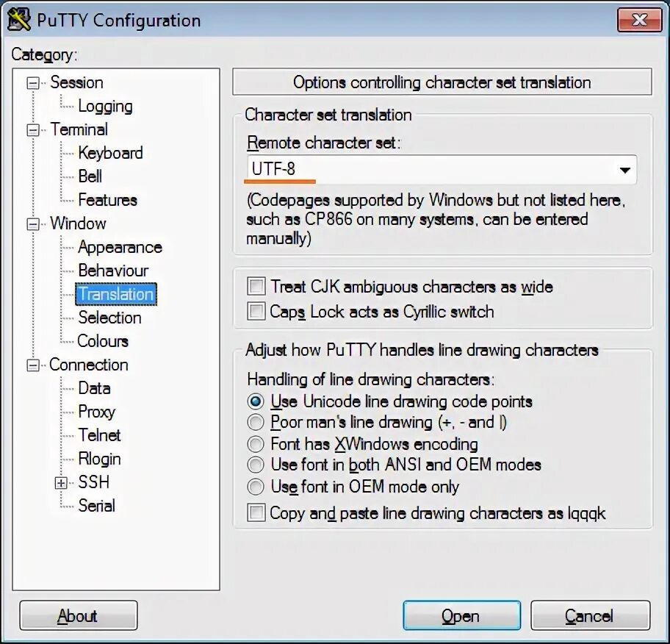The image size is (670, 644).
Task: Select Use font in OEM mode only
Action: [x=256, y=487]
